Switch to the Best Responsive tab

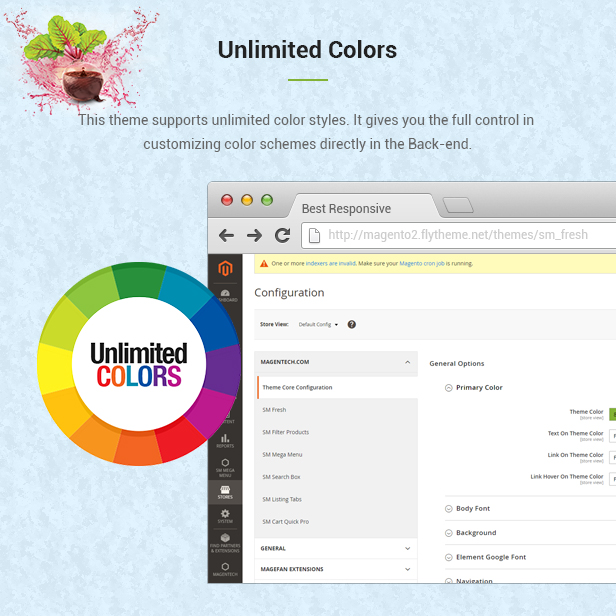[x=346, y=208]
